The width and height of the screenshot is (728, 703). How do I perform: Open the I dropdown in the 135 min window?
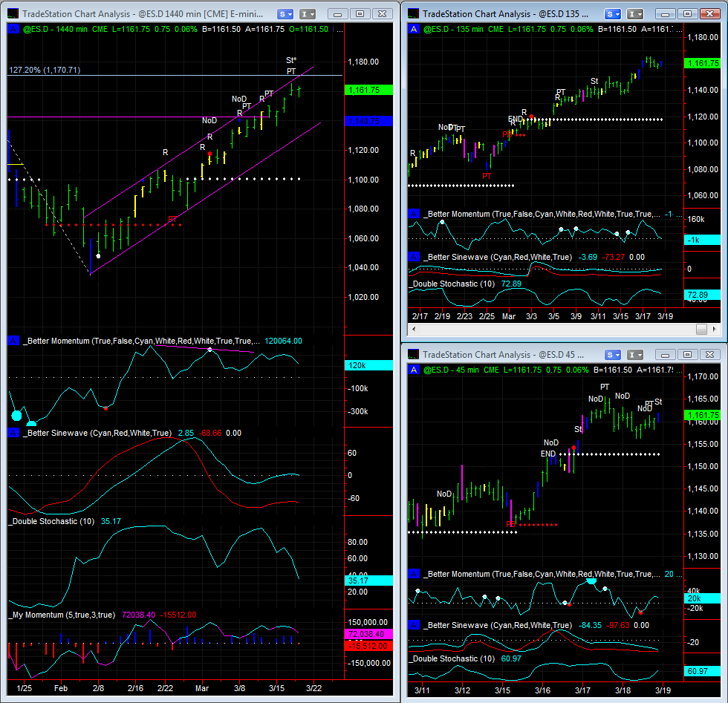pyautogui.click(x=636, y=14)
